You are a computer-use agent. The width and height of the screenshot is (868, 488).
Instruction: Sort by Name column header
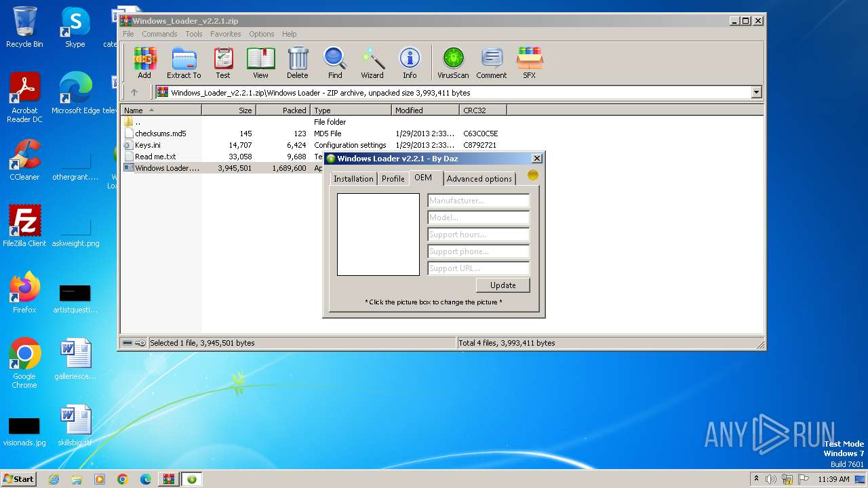pyautogui.click(x=161, y=110)
